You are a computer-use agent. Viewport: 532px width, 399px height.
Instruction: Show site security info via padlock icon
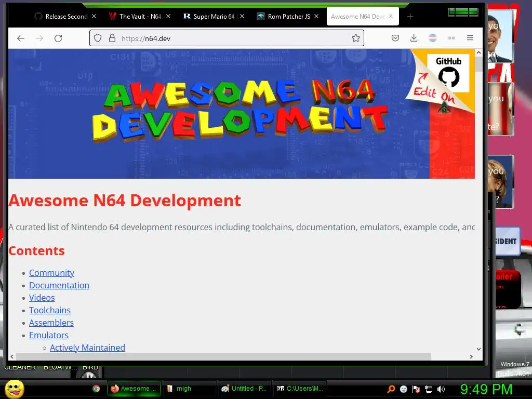pyautogui.click(x=112, y=38)
